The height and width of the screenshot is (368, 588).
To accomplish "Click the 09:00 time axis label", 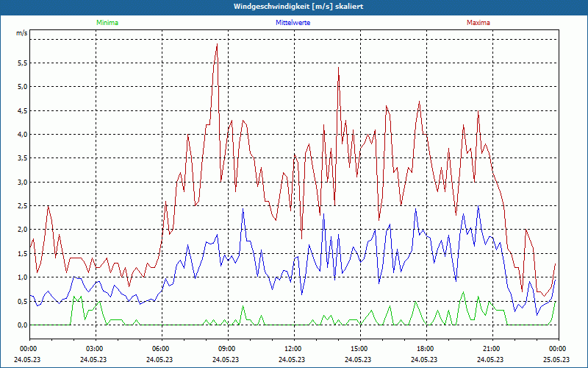I will 227,349.
